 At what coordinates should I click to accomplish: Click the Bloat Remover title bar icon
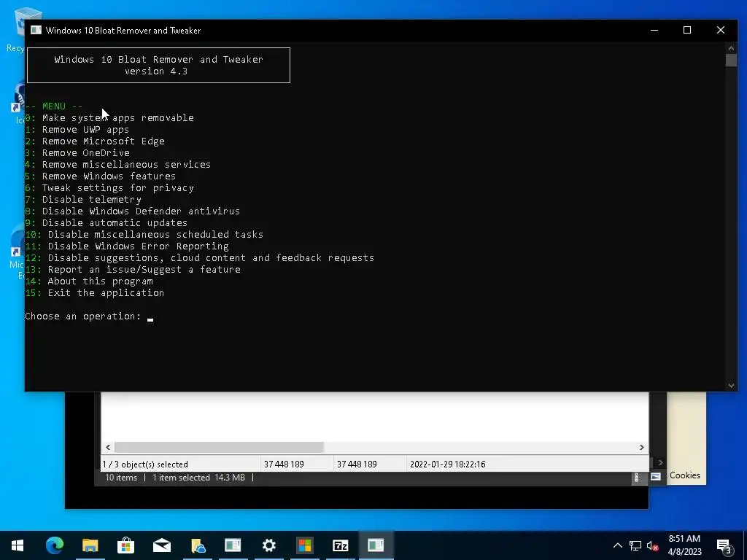click(x=36, y=30)
